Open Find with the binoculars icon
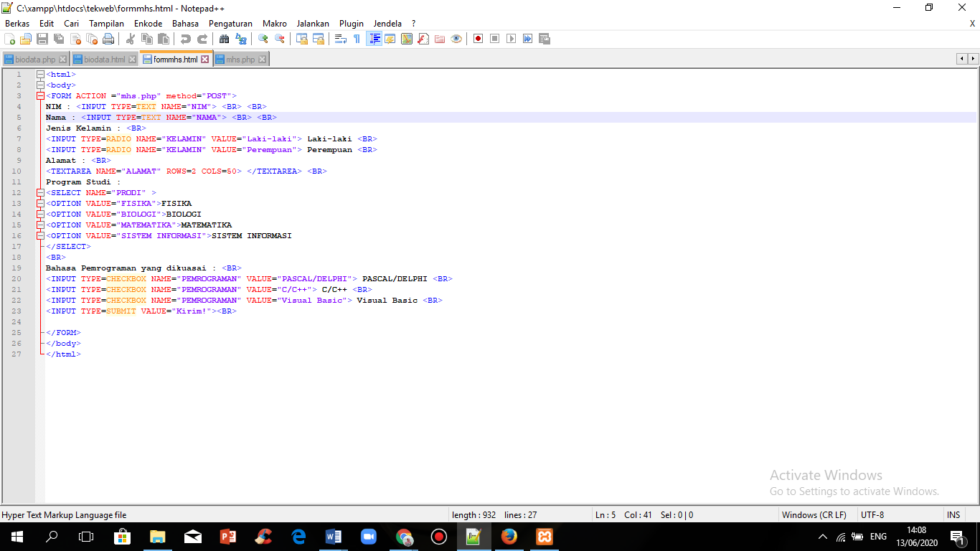 pyautogui.click(x=225, y=39)
